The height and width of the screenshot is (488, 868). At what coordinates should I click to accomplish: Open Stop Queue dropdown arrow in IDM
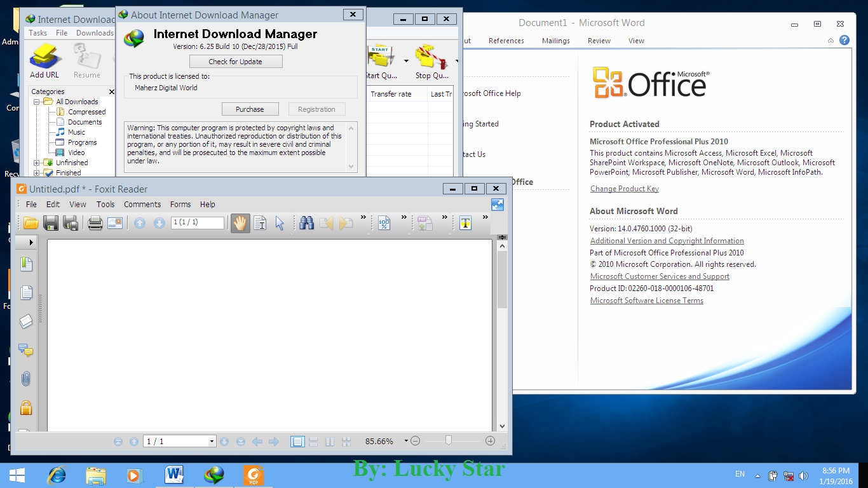pos(457,62)
